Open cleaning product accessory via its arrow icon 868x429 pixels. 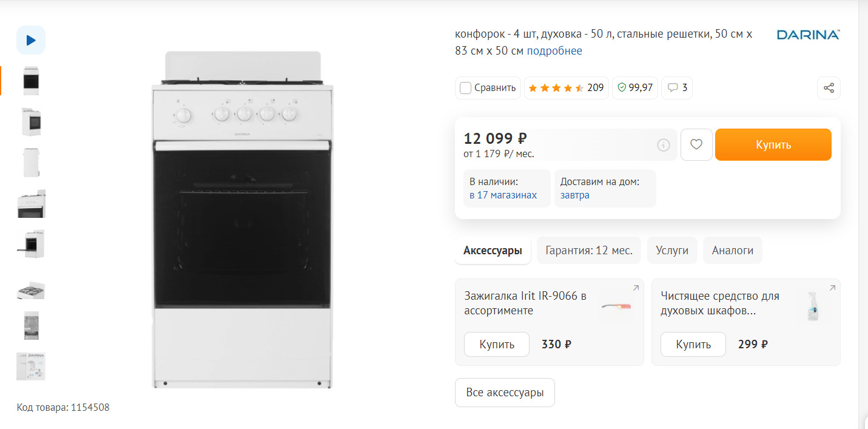pos(832,288)
